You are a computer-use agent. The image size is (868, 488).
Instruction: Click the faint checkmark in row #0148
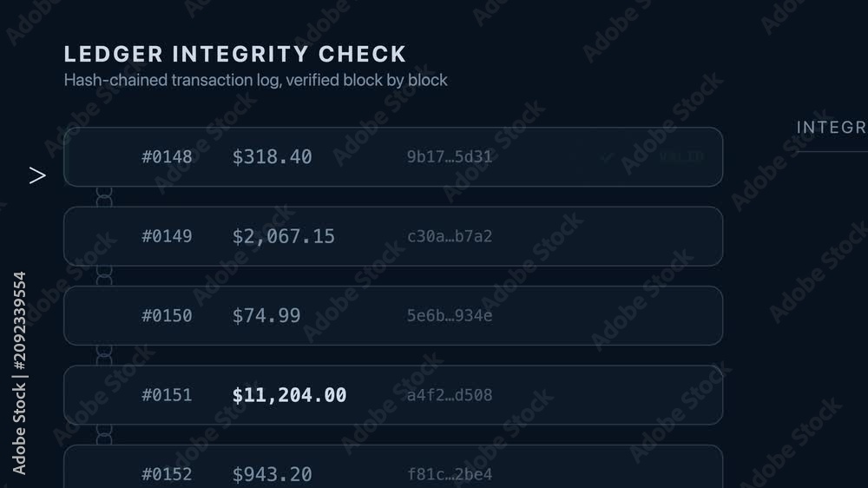tap(607, 158)
